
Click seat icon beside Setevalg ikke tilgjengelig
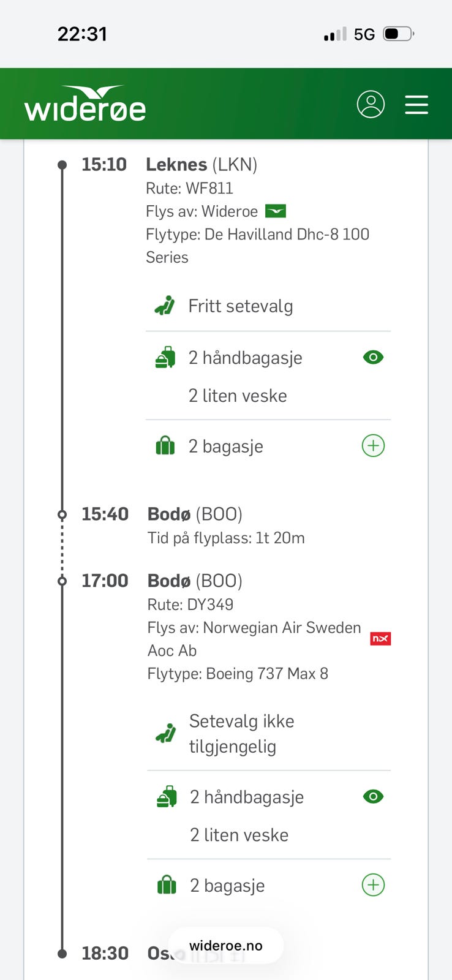pyautogui.click(x=166, y=733)
